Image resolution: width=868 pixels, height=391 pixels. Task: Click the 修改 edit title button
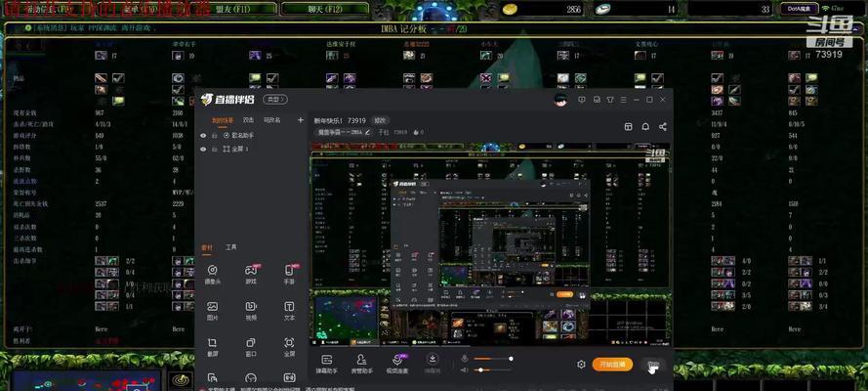point(379,120)
